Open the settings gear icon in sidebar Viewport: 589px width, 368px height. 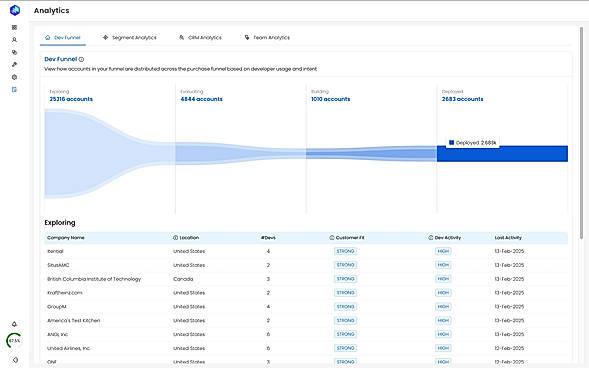tap(15, 77)
